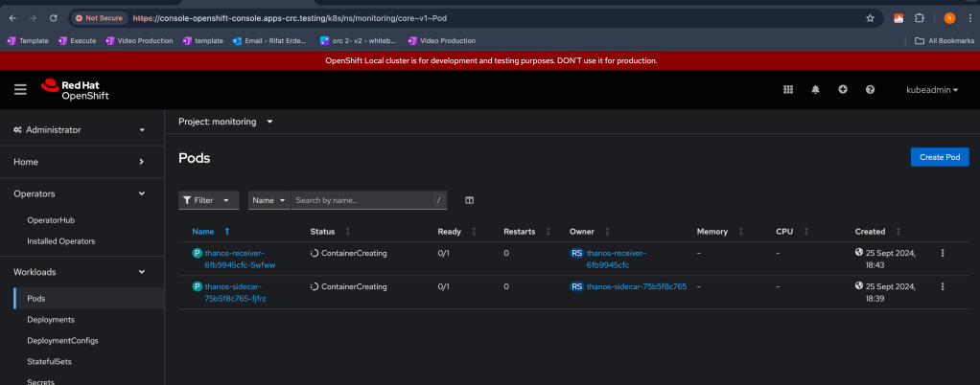Screen dimensions: 980x385
Task: Sort by the Memory column
Action: click(x=720, y=232)
